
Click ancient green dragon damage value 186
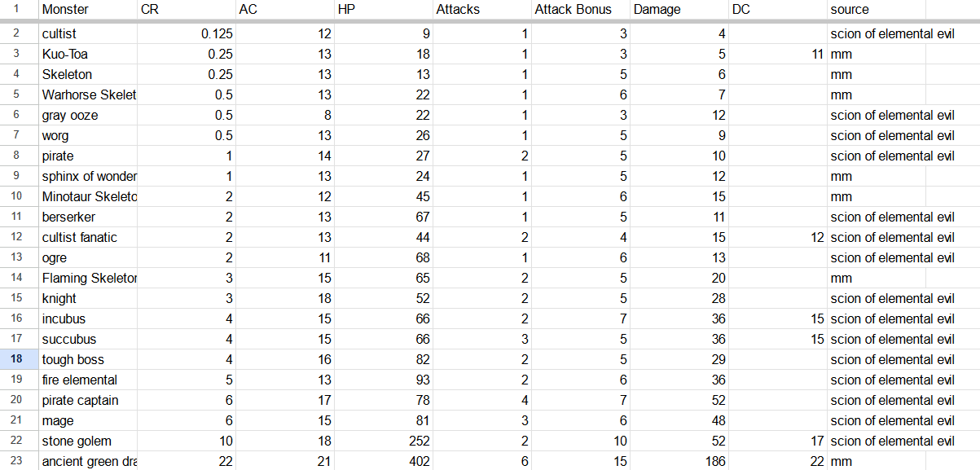point(679,461)
